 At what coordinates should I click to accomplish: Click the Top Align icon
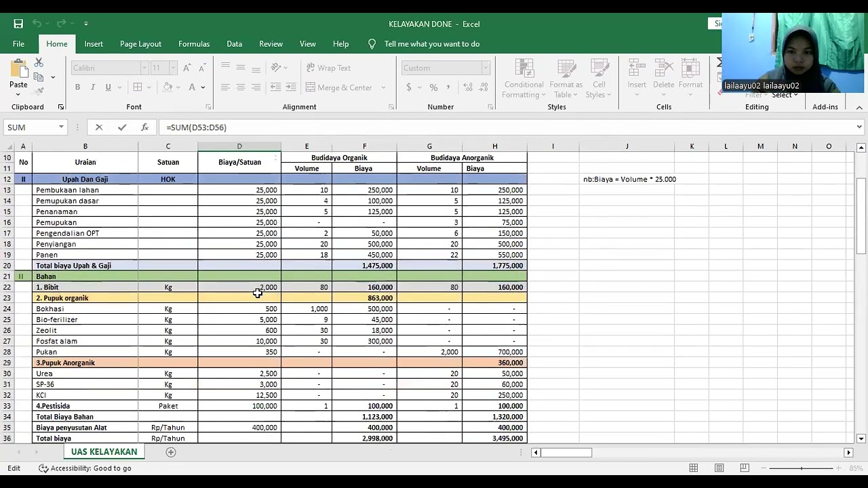pyautogui.click(x=224, y=68)
